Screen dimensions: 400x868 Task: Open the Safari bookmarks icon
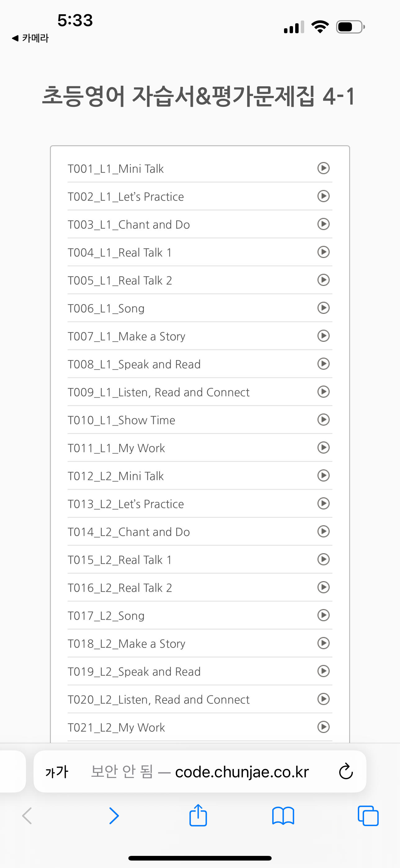[x=283, y=816]
